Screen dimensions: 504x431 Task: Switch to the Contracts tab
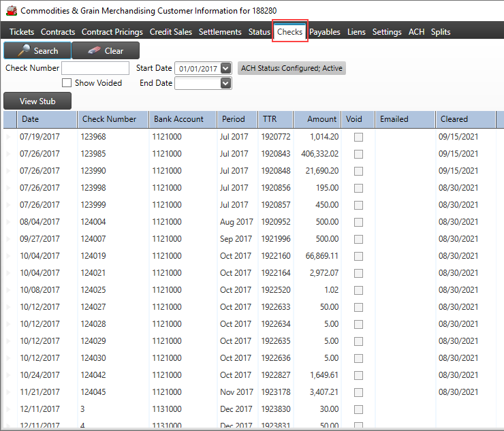[x=58, y=32]
